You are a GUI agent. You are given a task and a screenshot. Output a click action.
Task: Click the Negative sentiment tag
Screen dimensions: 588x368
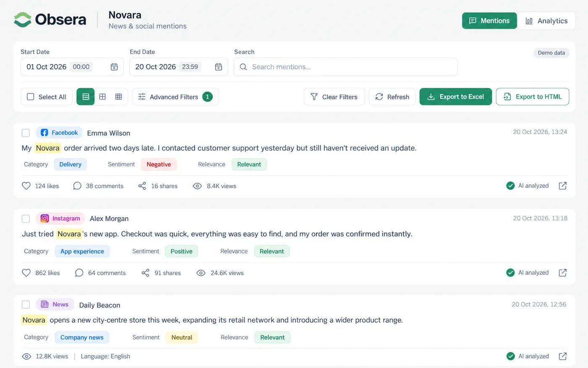click(x=159, y=164)
